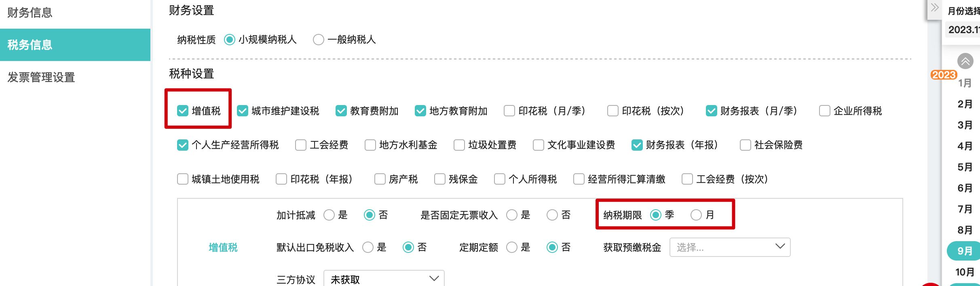Uncheck the 增值税 tax type checkbox
980x286 pixels.
click(183, 111)
